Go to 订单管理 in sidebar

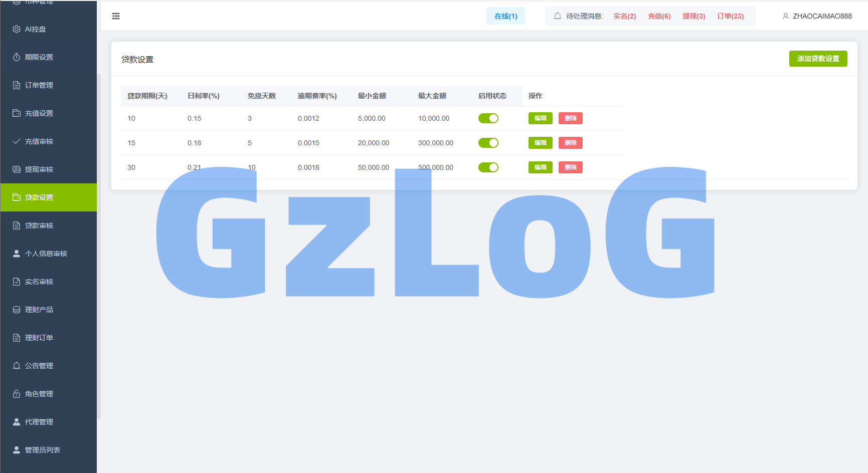click(49, 85)
